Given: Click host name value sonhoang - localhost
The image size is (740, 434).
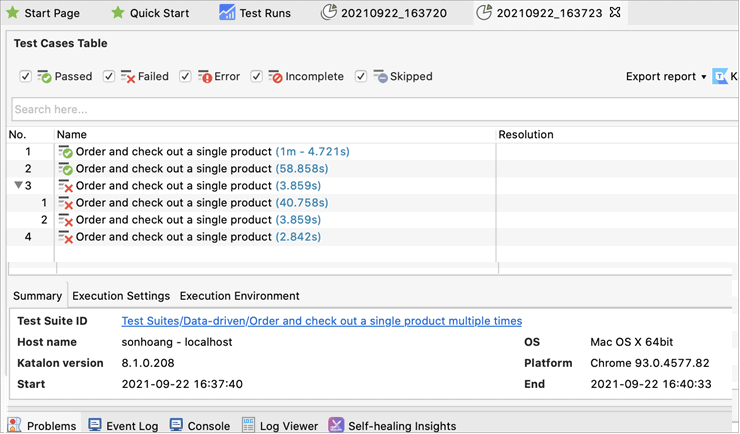Looking at the screenshot, I should click(177, 342).
